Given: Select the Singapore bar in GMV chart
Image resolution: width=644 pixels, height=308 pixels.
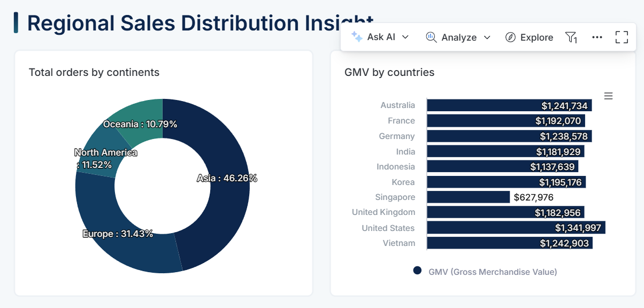Looking at the screenshot, I should [468, 197].
